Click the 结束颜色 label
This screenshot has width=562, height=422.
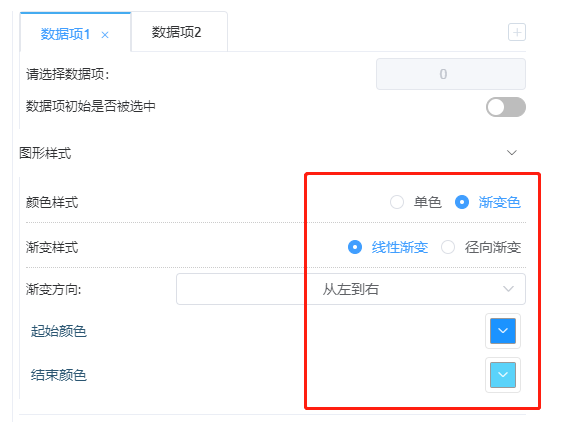point(59,375)
